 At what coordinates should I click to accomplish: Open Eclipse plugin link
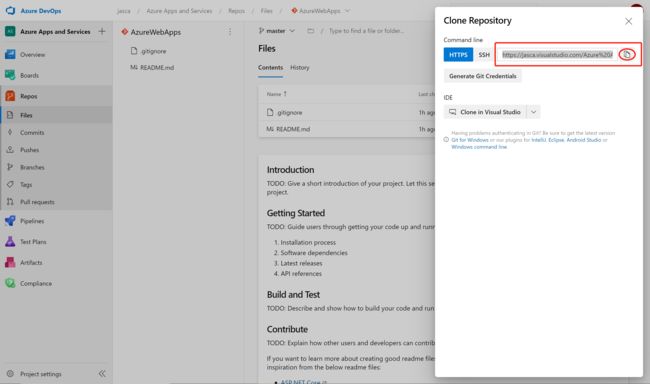click(556, 140)
